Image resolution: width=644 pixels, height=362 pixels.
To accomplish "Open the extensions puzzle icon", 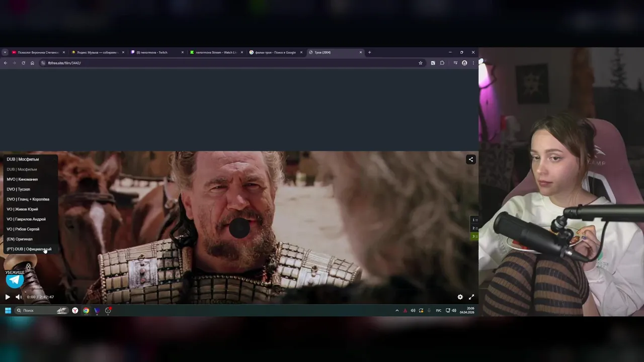I will (442, 63).
